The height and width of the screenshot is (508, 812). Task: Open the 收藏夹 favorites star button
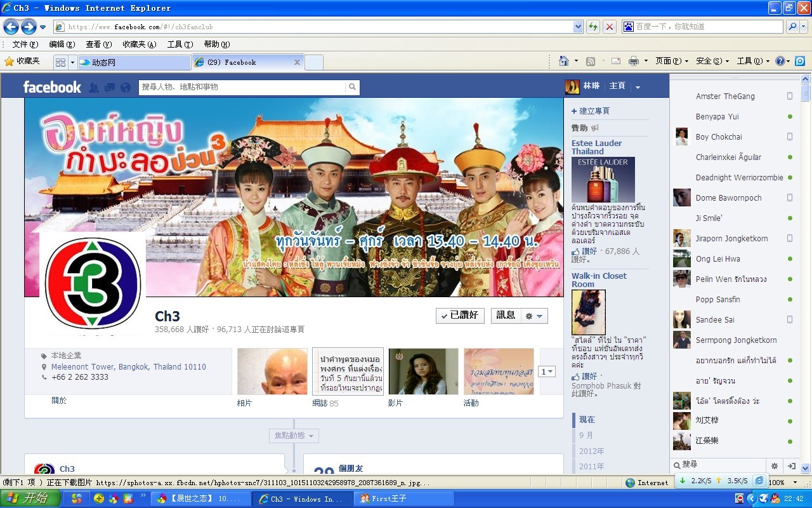[x=22, y=62]
